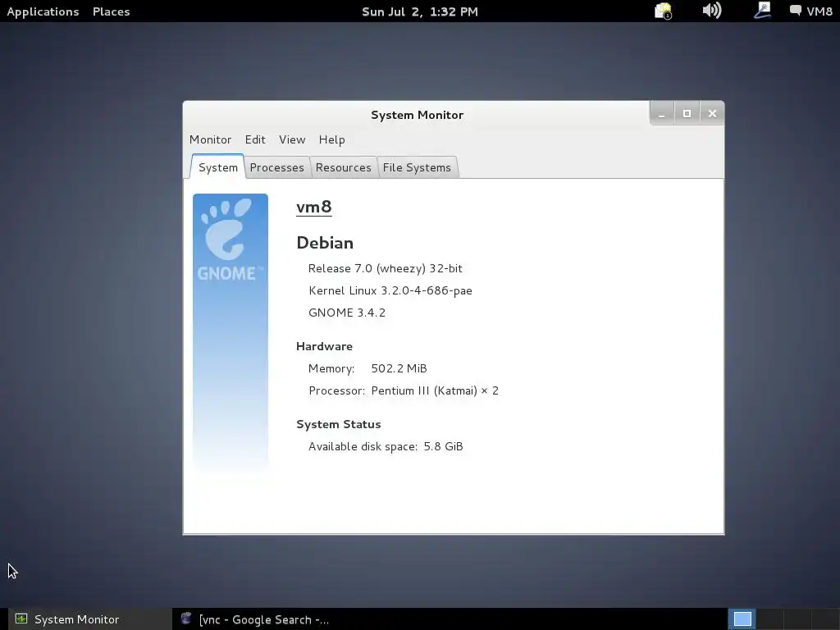
Task: Open the Help menu
Action: [x=331, y=139]
